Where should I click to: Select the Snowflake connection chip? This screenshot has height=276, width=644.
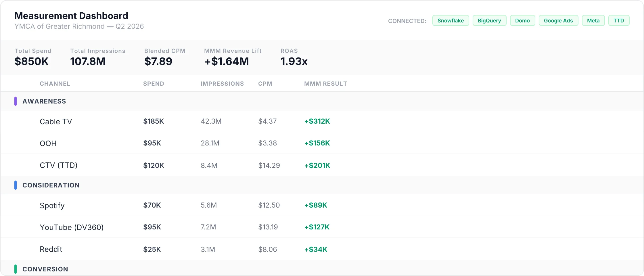point(450,20)
